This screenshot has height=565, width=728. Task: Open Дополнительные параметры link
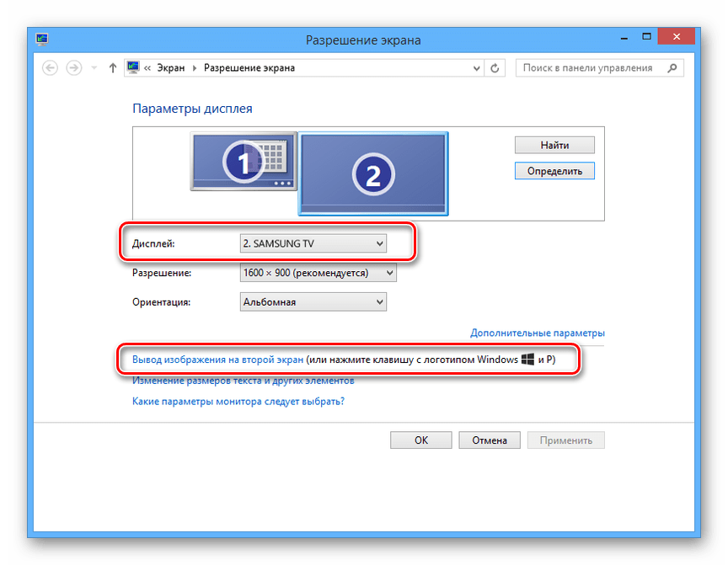pos(538,333)
